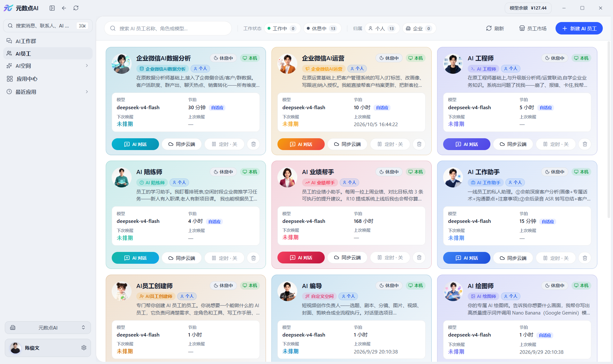
Task: Click 同步云端 for AI 业绩帮手
Action: click(x=347, y=258)
